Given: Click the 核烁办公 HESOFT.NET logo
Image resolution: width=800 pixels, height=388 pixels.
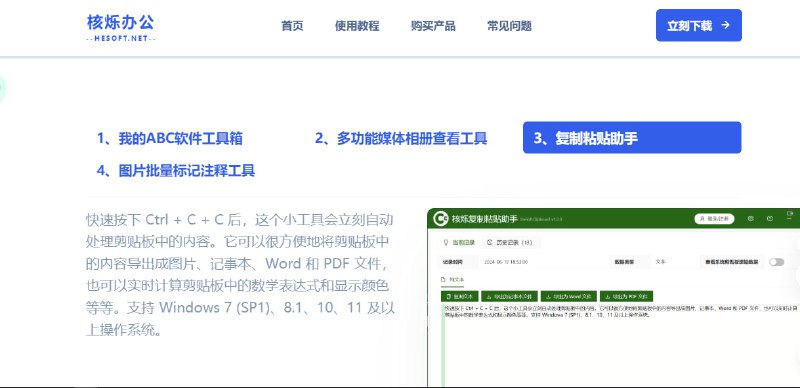Looking at the screenshot, I should (x=121, y=28).
